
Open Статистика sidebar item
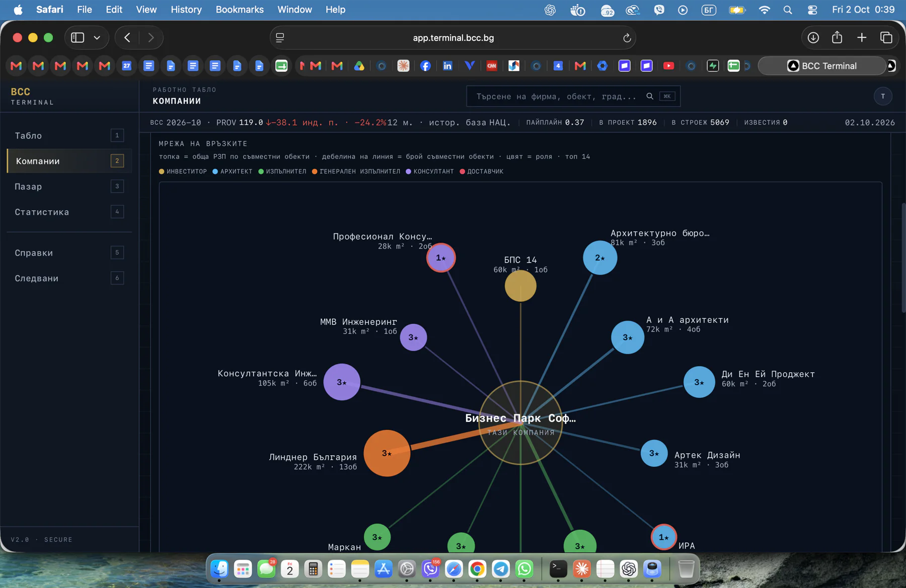(69, 212)
